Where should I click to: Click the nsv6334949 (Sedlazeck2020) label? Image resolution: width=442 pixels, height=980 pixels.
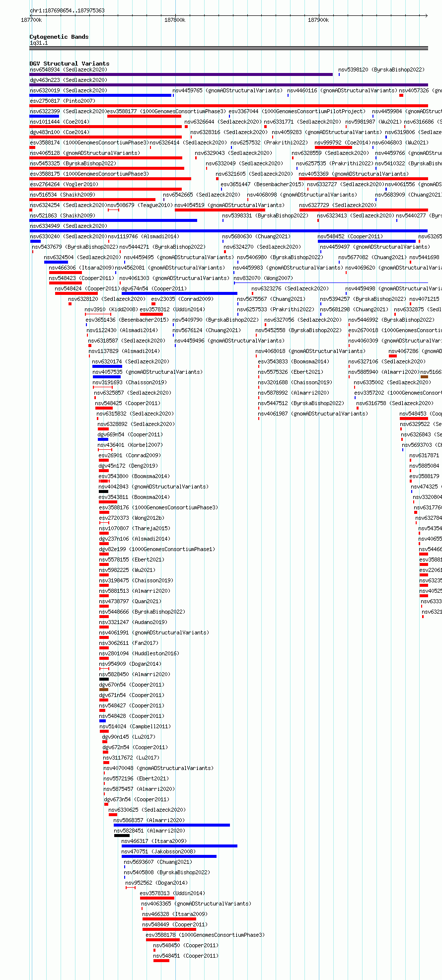68,226
